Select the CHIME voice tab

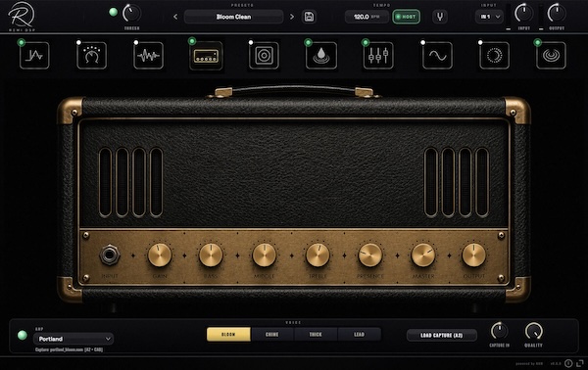[x=272, y=335]
